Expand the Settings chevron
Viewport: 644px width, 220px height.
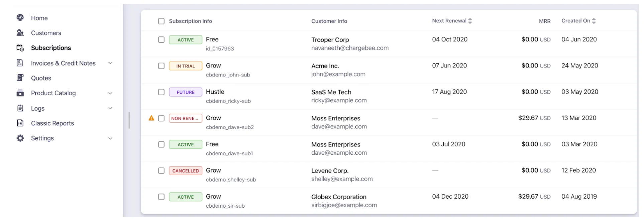pyautogui.click(x=110, y=138)
